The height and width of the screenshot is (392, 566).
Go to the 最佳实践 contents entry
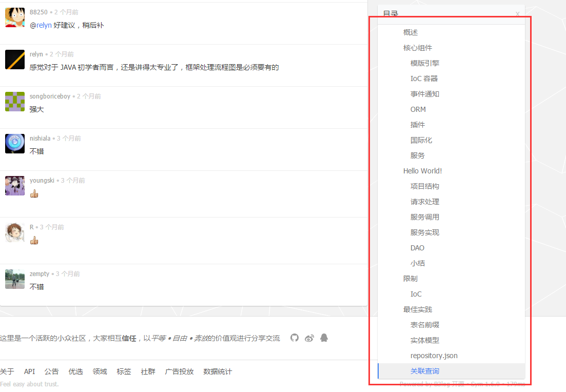(418, 310)
